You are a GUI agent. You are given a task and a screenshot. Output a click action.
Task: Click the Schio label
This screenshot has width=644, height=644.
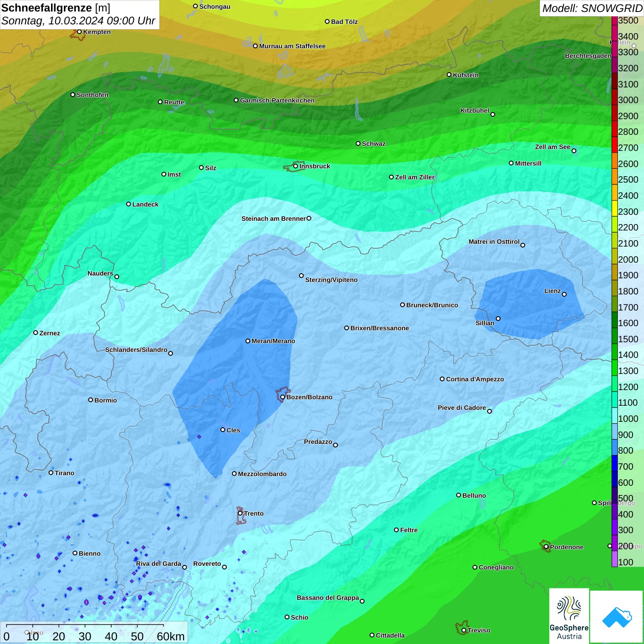(x=299, y=617)
